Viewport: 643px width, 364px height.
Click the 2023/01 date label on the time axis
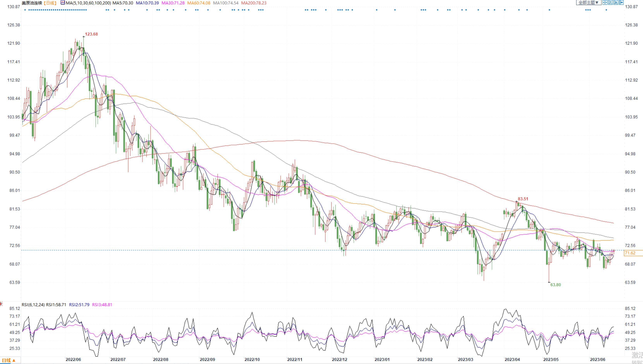coord(382,360)
